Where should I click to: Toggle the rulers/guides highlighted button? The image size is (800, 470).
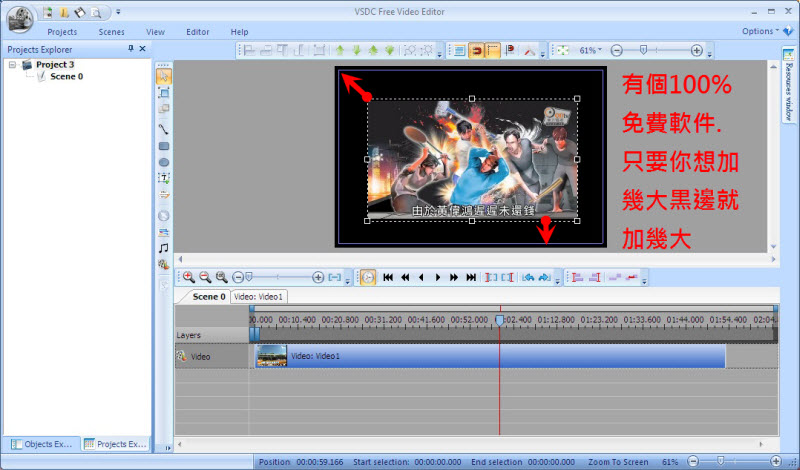492,50
